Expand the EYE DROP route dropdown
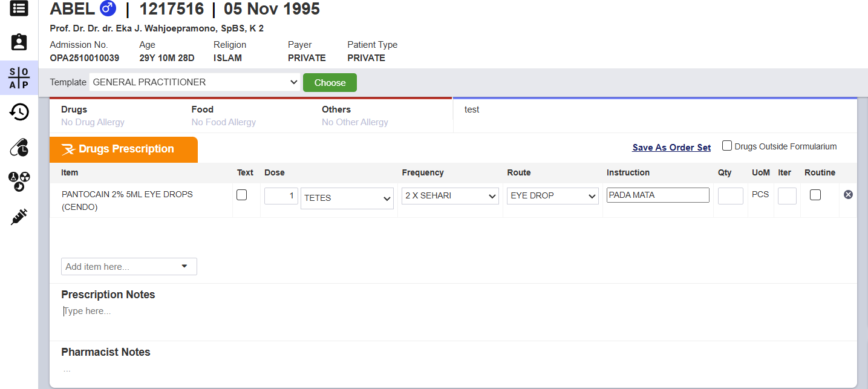Viewport: 868px width, 389px height. point(552,196)
